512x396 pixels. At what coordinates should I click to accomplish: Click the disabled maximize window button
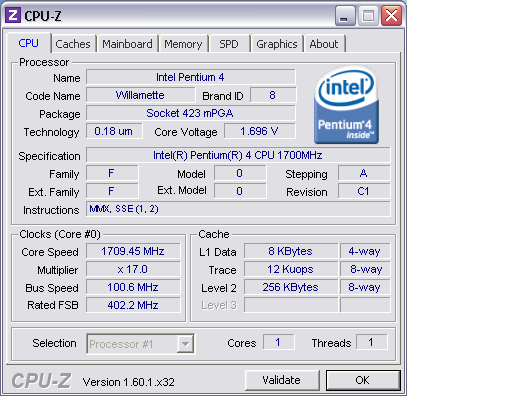tap(368, 16)
